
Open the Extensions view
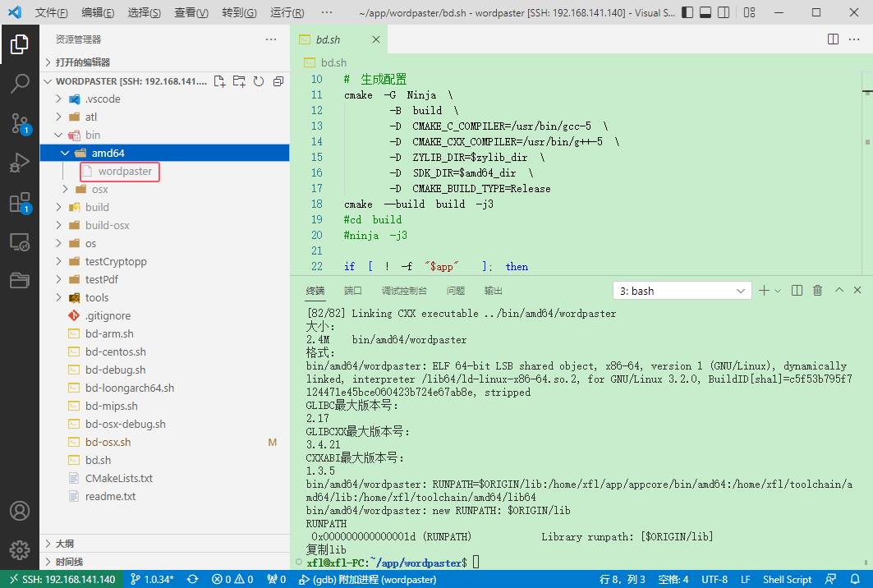click(19, 203)
